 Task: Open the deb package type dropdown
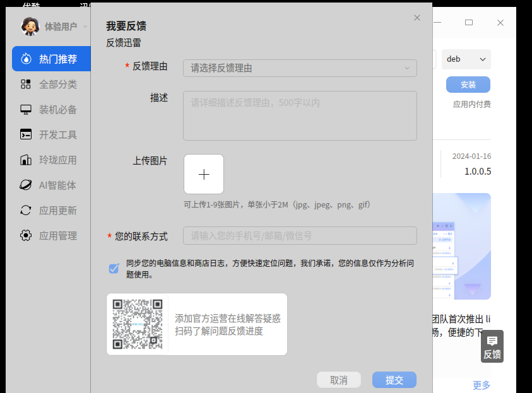[466, 59]
